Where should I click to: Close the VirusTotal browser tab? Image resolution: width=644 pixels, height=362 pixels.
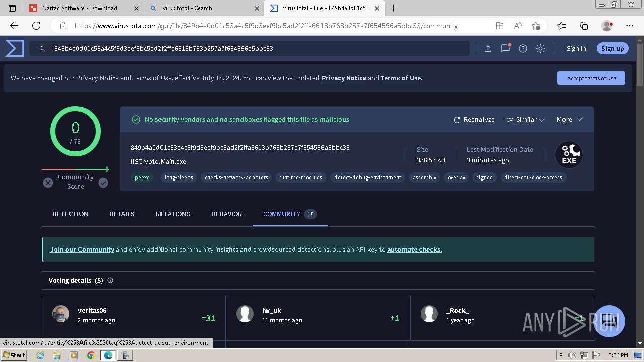pyautogui.click(x=377, y=8)
